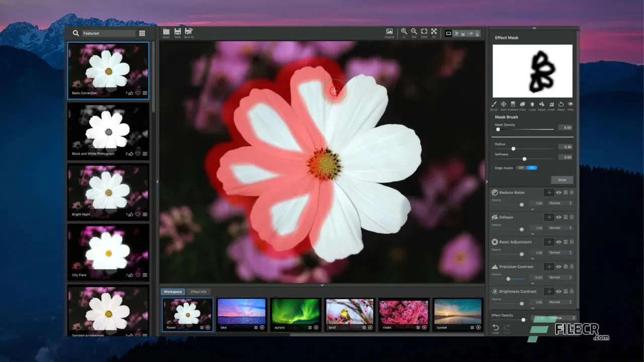Show the Original image view
The height and width of the screenshot is (362, 644).
coord(389,32)
